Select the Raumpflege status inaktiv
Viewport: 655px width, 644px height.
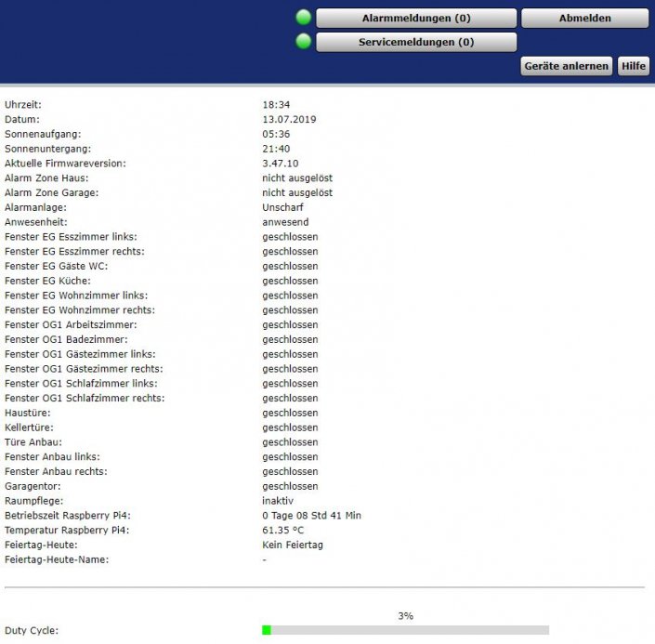tap(278, 501)
